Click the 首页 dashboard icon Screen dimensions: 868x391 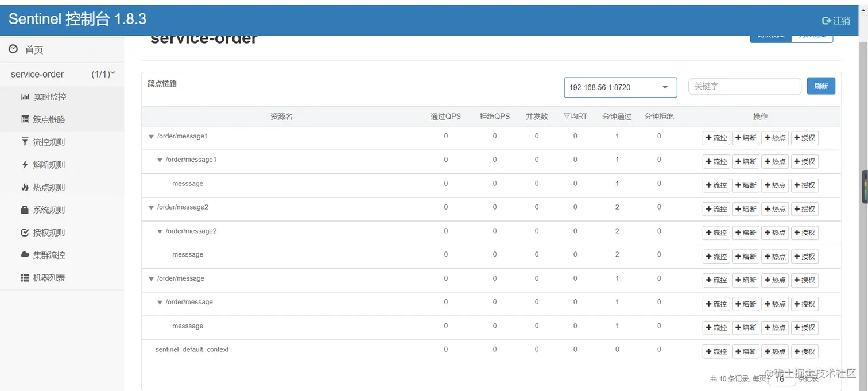click(13, 49)
